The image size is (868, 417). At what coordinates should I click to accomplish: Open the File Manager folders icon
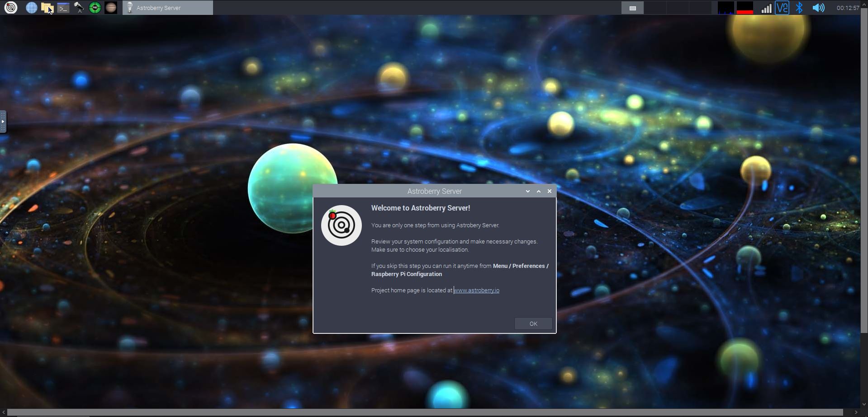coord(47,8)
